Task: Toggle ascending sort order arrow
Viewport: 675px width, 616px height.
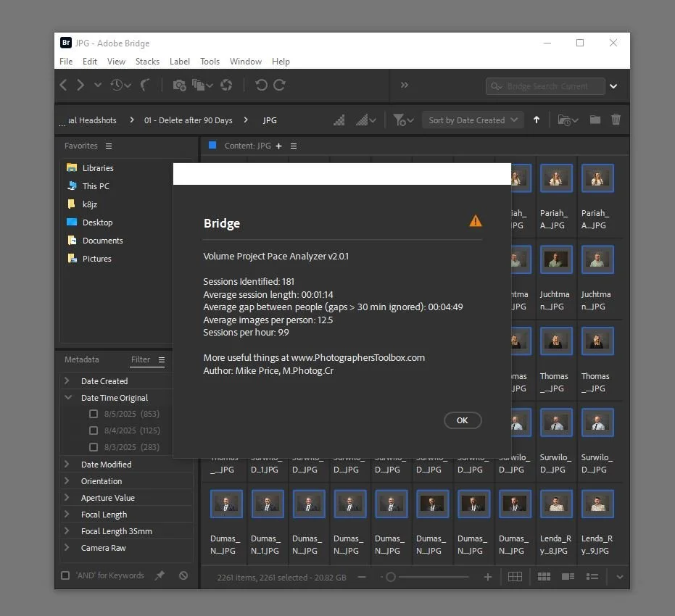Action: pyautogui.click(x=537, y=120)
